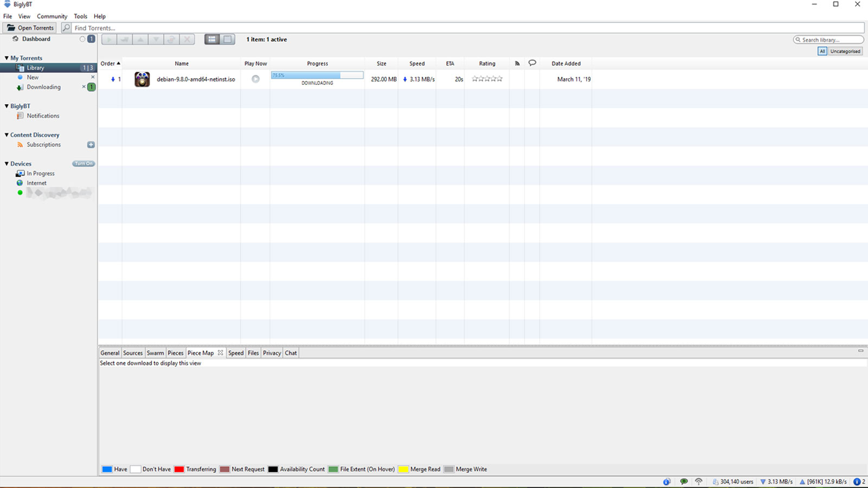Screen dimensions: 868x488
Task: Rate the debian torrent using stars
Action: [x=487, y=79]
